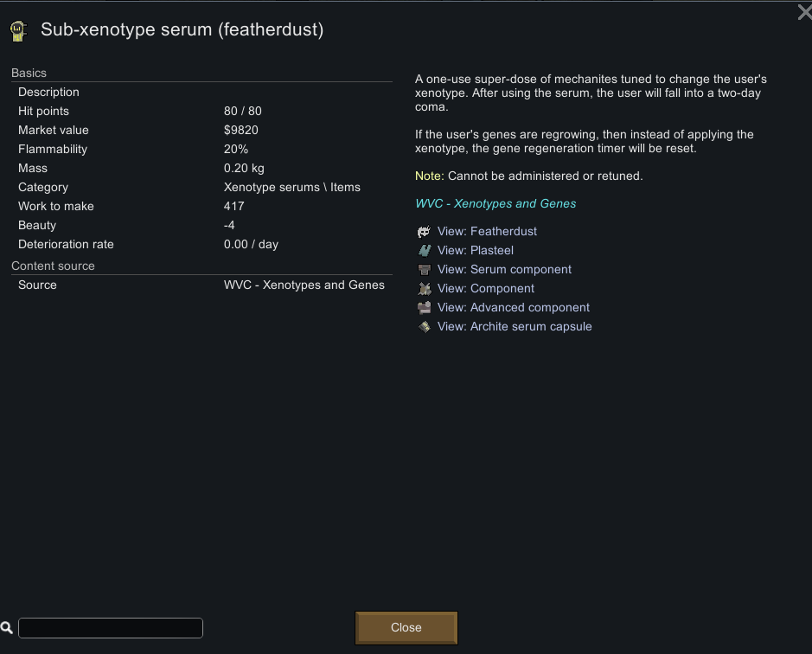Click the Component icon

[x=424, y=289]
